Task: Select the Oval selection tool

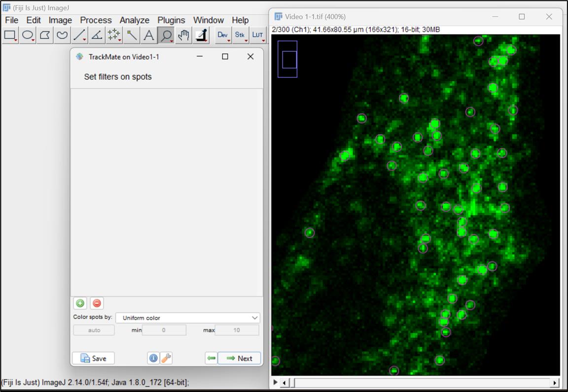Action: coord(28,35)
